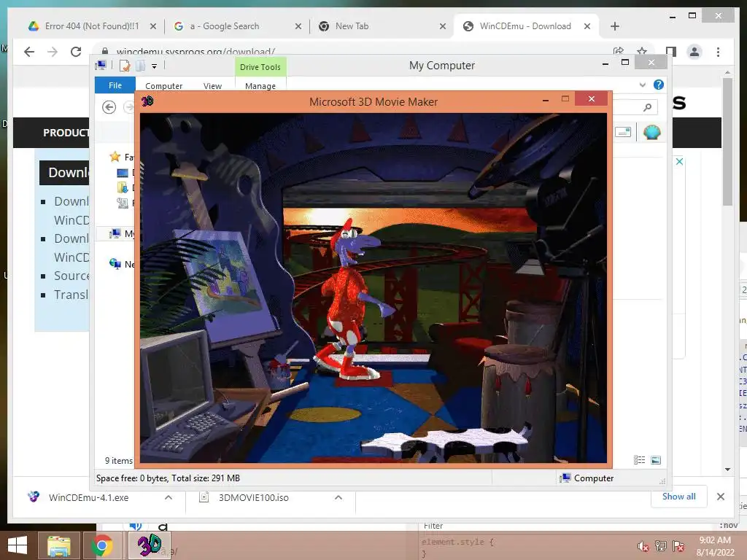Click the Computer label in the status bar
This screenshot has height=560, width=747.
[594, 478]
